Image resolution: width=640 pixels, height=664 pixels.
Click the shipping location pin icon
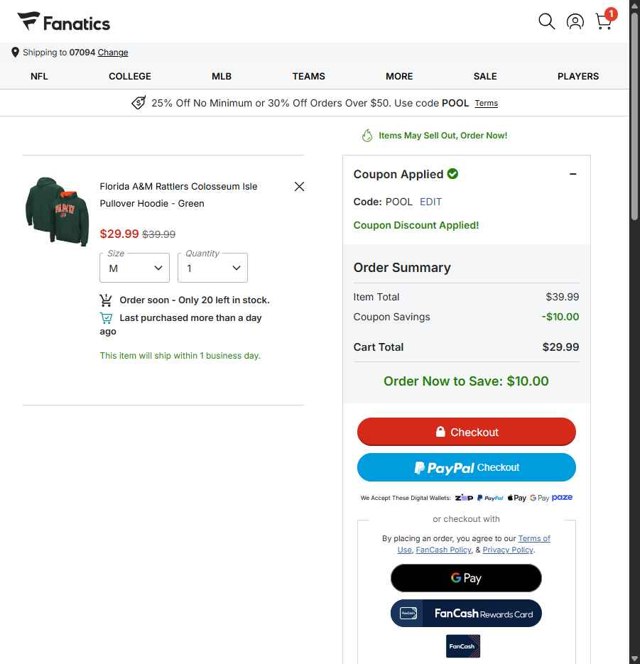[15, 52]
